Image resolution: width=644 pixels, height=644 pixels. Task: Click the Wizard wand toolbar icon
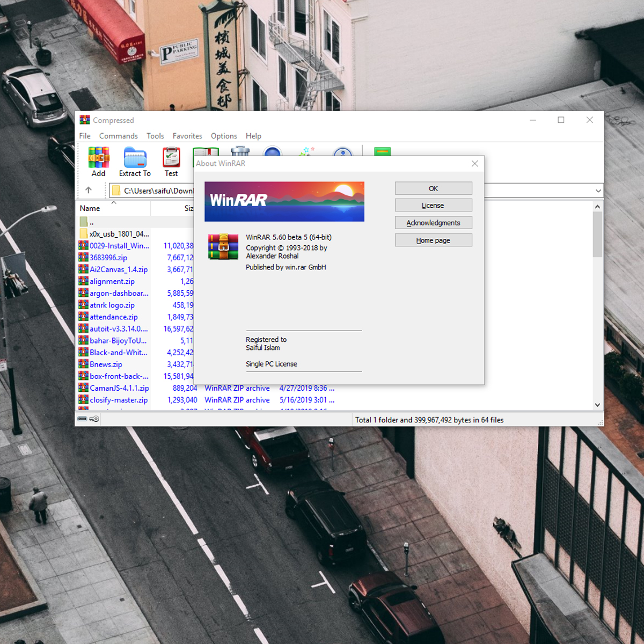tap(307, 151)
